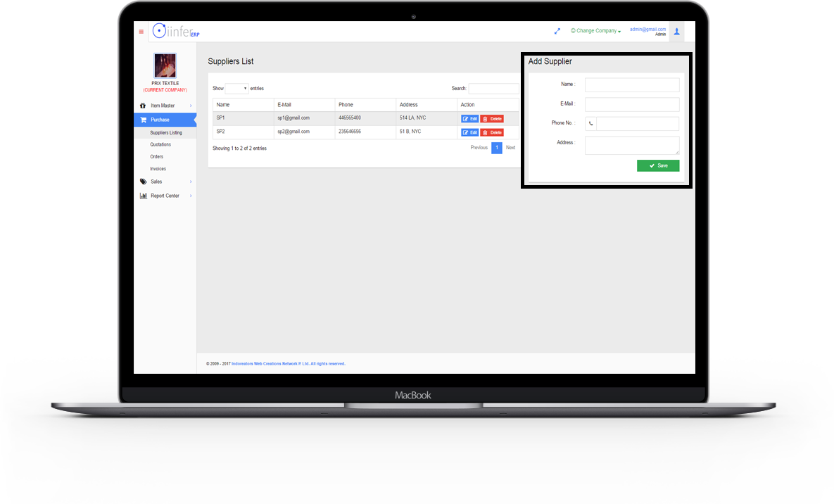Screen dimensions: 834x504
Task: Expand the Sales menu chevron
Action: 191,182
